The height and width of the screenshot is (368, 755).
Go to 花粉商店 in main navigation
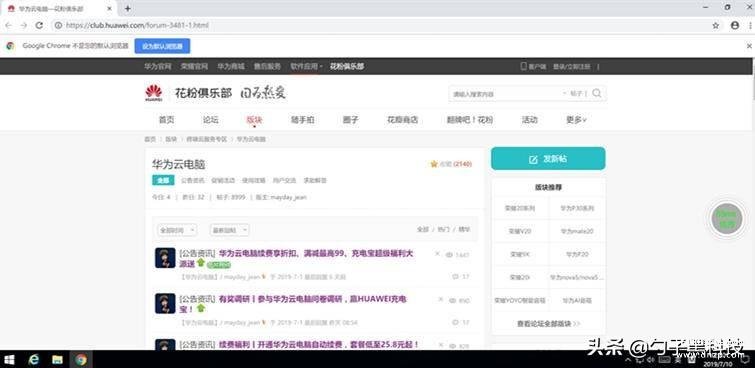tap(403, 120)
